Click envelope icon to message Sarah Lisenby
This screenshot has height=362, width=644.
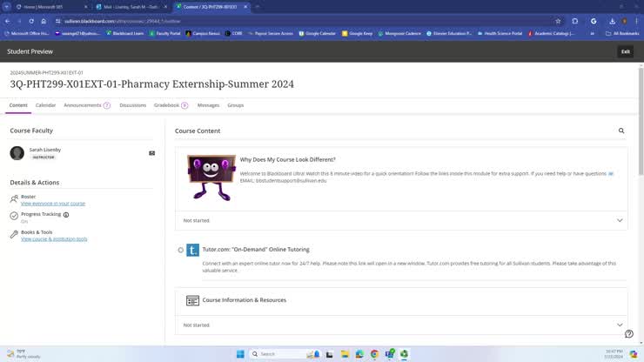point(151,153)
